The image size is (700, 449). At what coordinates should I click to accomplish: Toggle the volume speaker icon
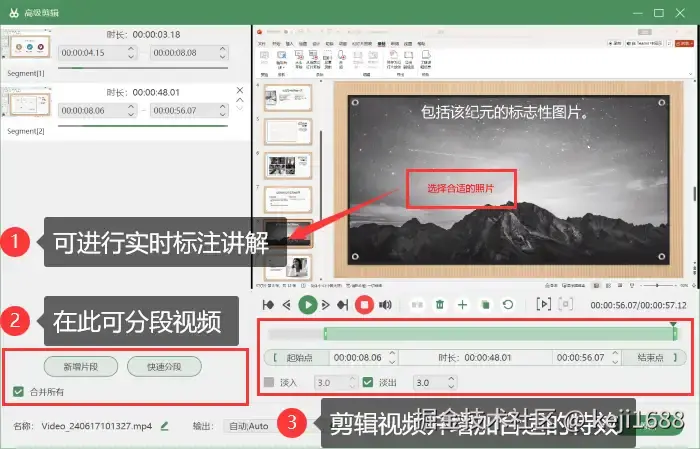pos(385,305)
